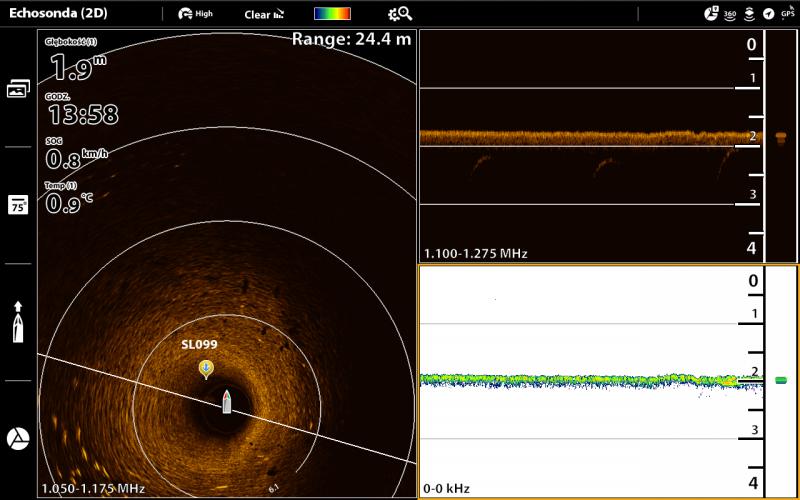Image resolution: width=800 pixels, height=500 pixels.
Task: Tap the Range: 24.4 m label
Action: [350, 39]
